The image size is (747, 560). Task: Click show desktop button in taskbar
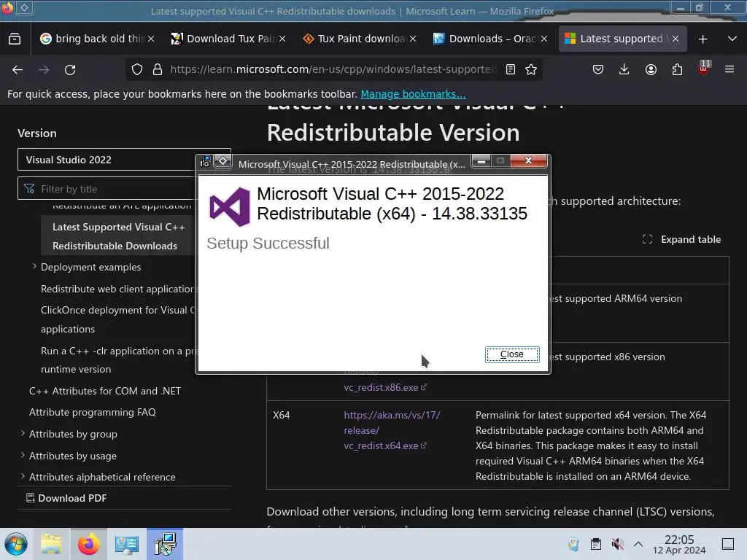728,544
